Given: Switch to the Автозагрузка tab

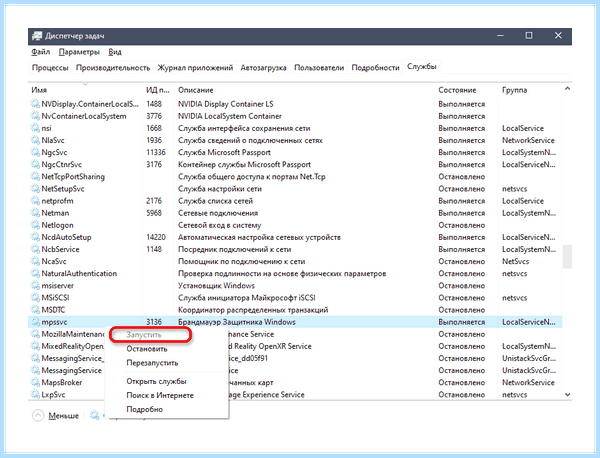Looking at the screenshot, I should click(263, 68).
